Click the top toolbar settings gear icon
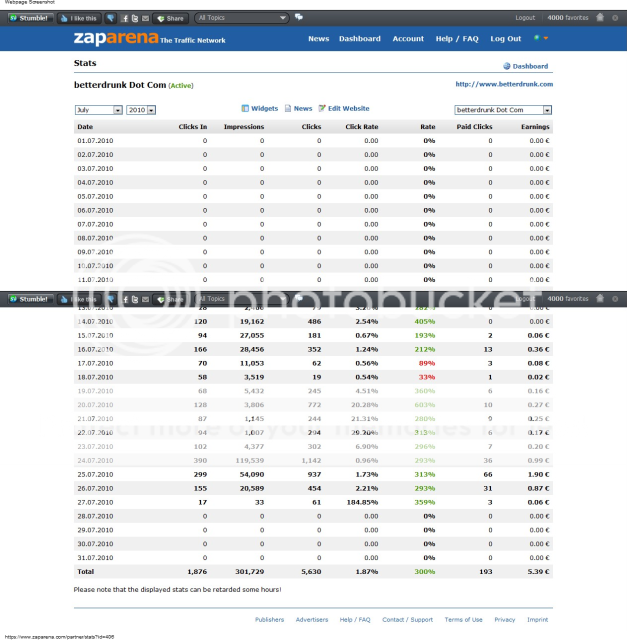Screen dimensions: 627x640 click(x=615, y=18)
